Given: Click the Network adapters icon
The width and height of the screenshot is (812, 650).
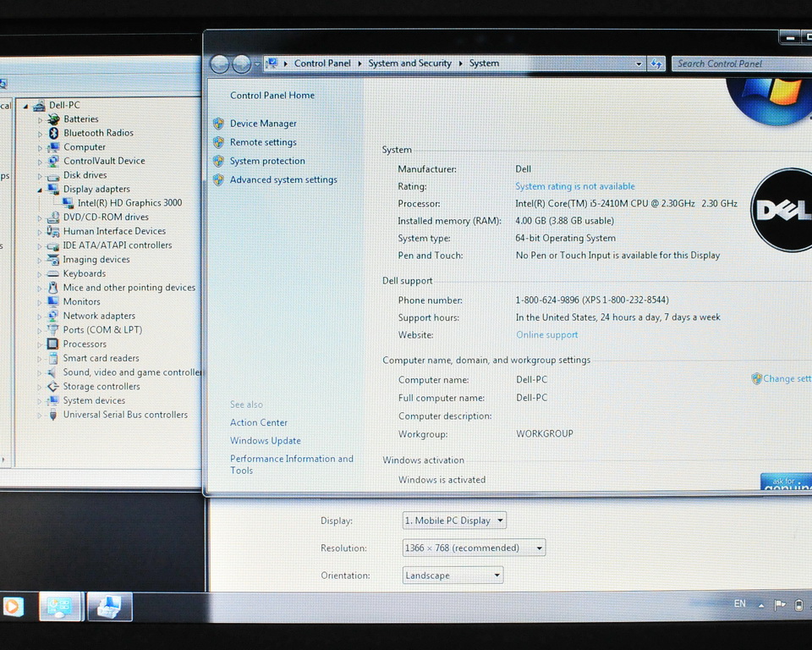Looking at the screenshot, I should click(52, 316).
